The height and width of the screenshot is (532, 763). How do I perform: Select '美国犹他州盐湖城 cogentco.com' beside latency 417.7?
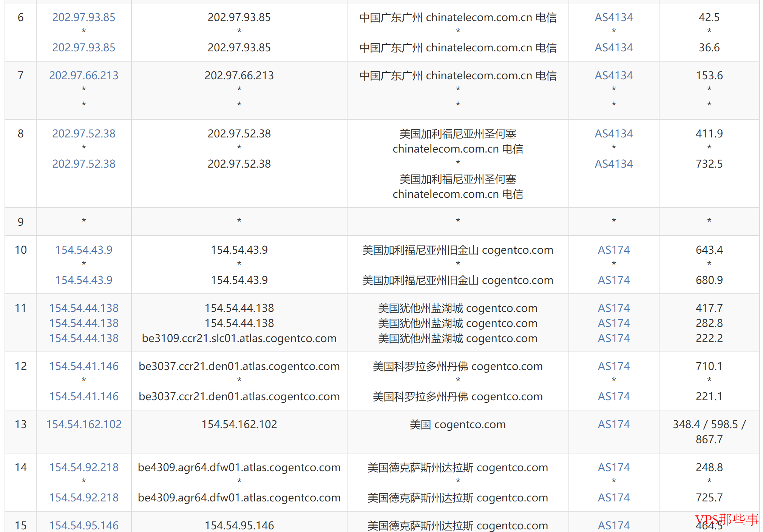point(458,308)
